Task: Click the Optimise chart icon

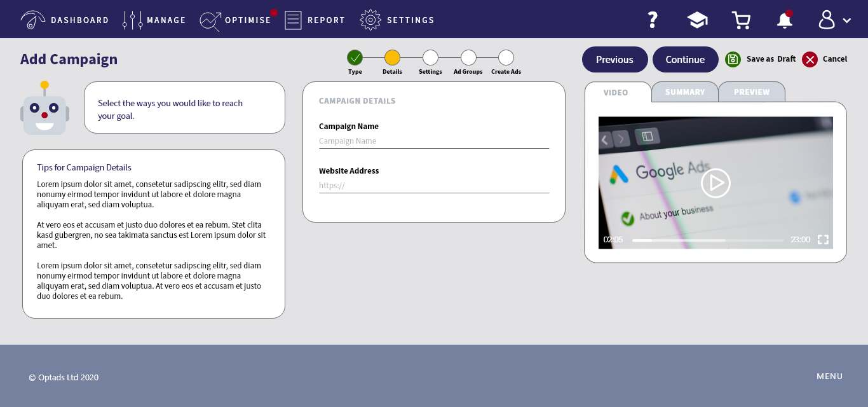Action: [x=210, y=21]
